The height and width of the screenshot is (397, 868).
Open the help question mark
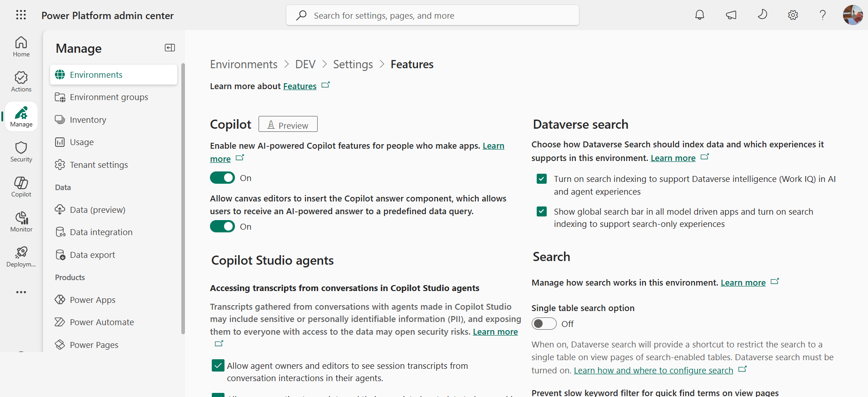click(823, 15)
